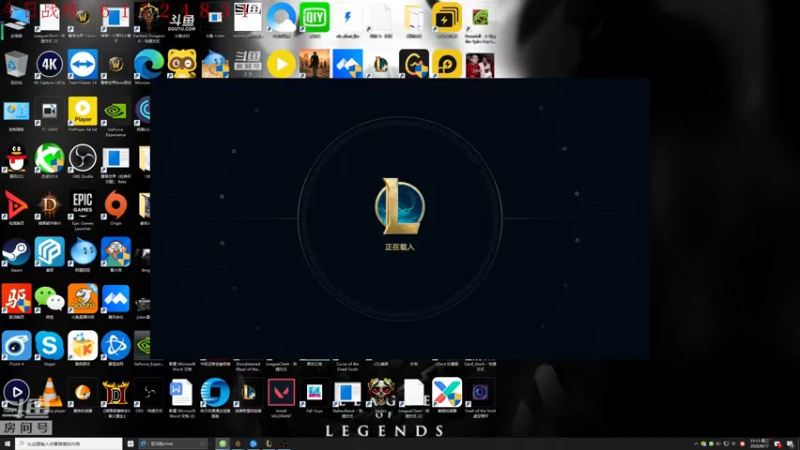Launch OBS Studio shortcut

(83, 160)
